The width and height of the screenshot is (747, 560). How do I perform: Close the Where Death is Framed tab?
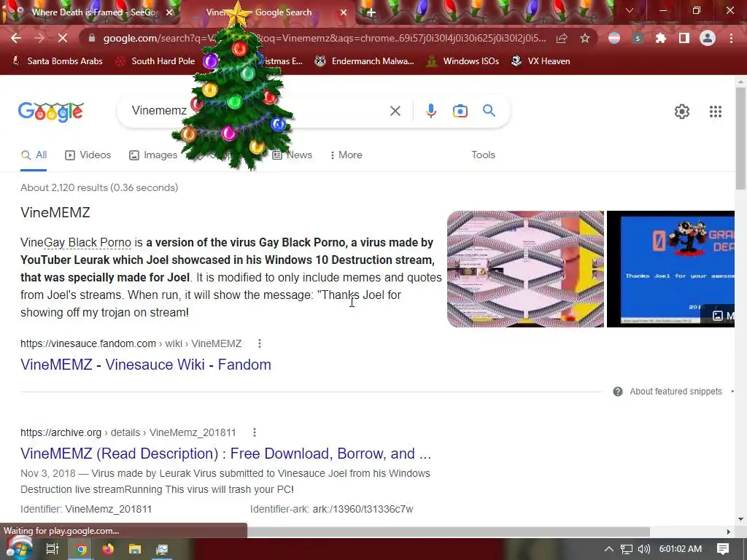pos(169,12)
